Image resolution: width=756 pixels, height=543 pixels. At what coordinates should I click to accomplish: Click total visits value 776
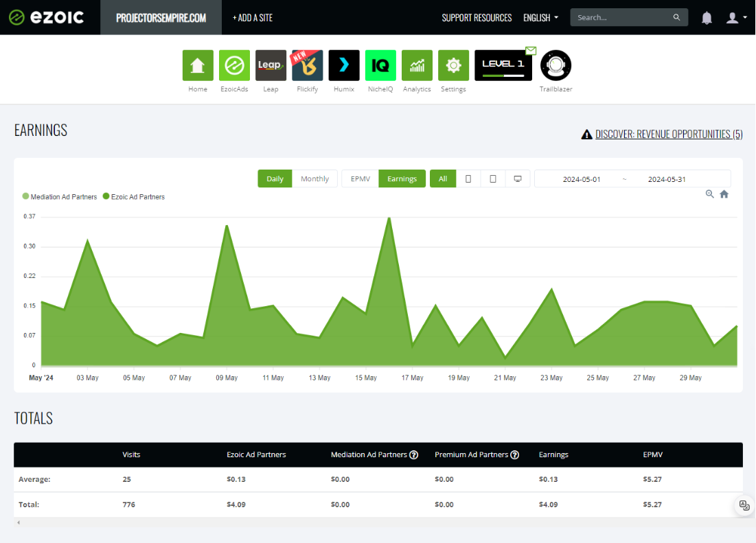coord(128,505)
